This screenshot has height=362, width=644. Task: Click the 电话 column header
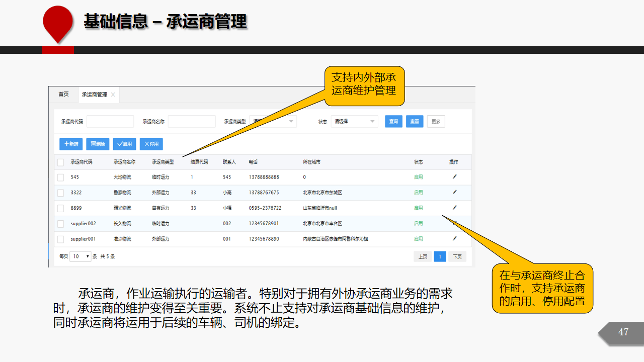(253, 162)
